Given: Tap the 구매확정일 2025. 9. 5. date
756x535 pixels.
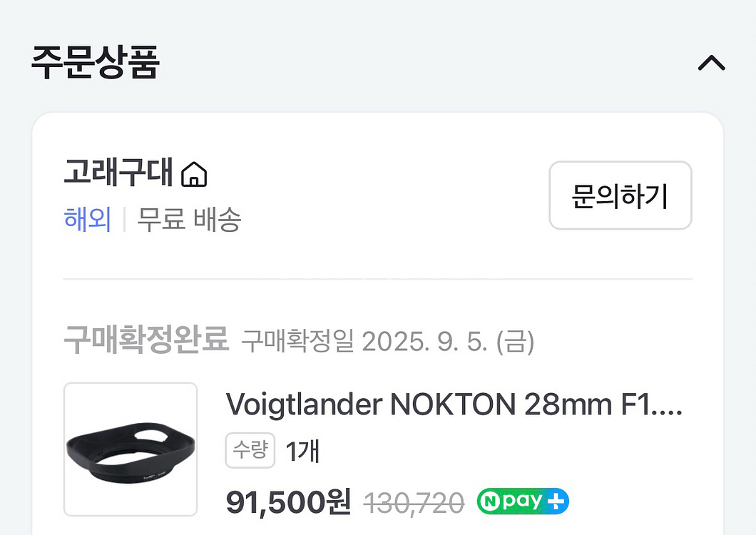Looking at the screenshot, I should 388,342.
